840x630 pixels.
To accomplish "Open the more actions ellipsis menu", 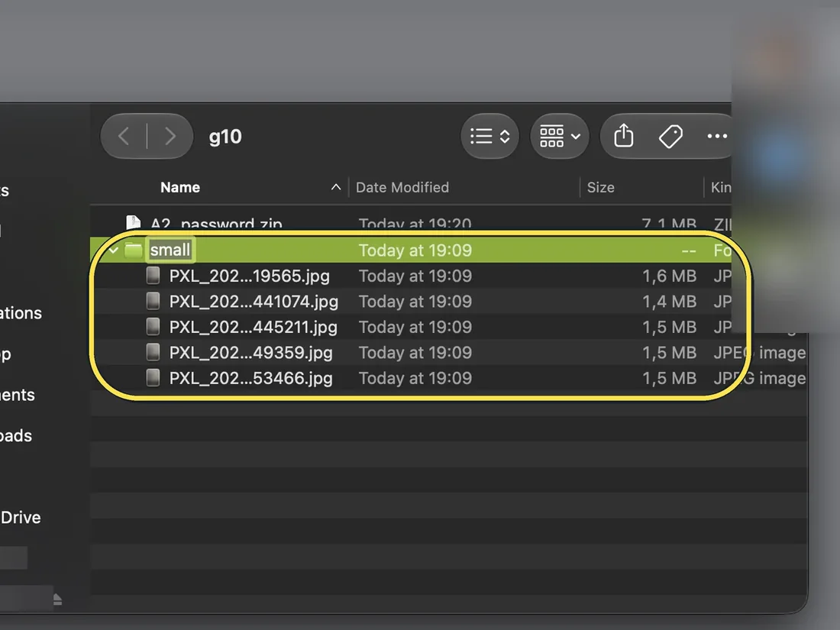I will coord(717,136).
